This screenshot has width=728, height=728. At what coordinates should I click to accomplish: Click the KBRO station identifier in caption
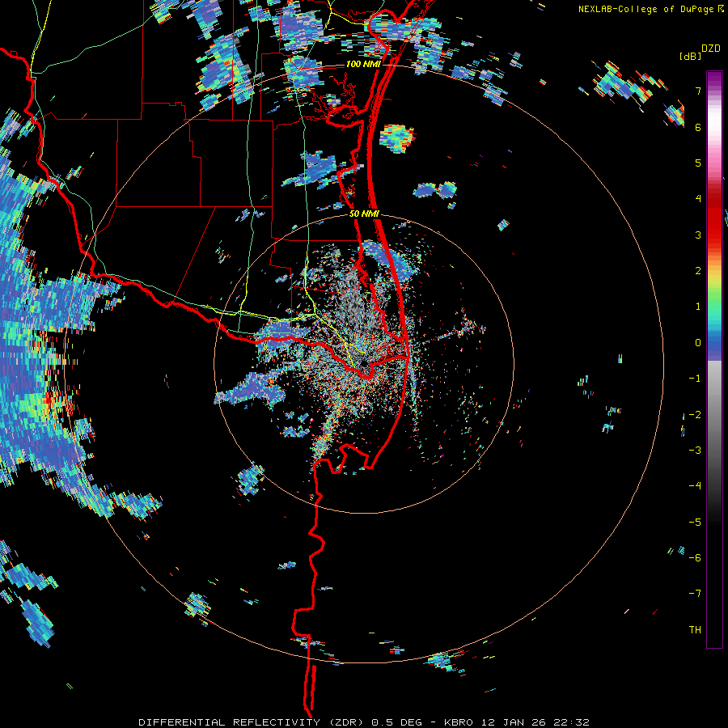459,722
